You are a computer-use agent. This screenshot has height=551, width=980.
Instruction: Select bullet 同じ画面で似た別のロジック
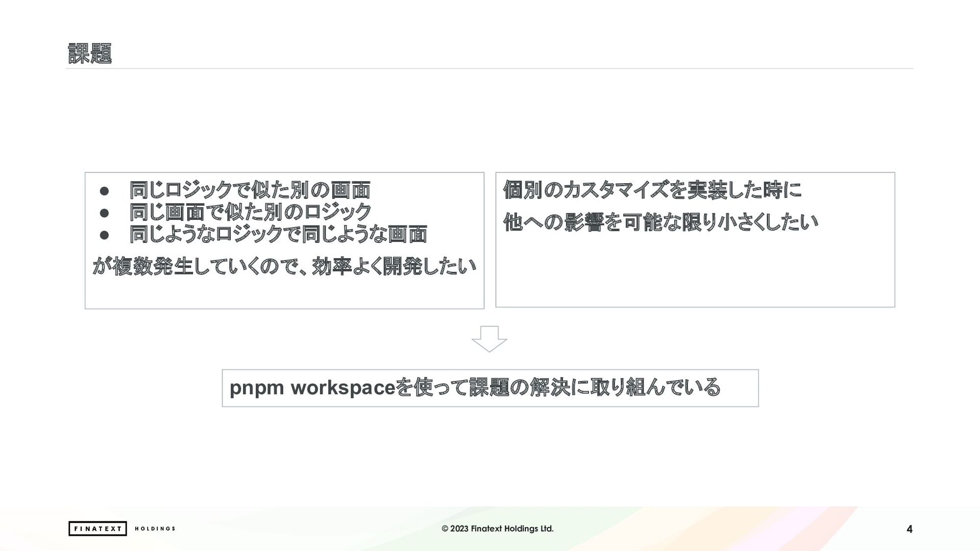point(250,212)
